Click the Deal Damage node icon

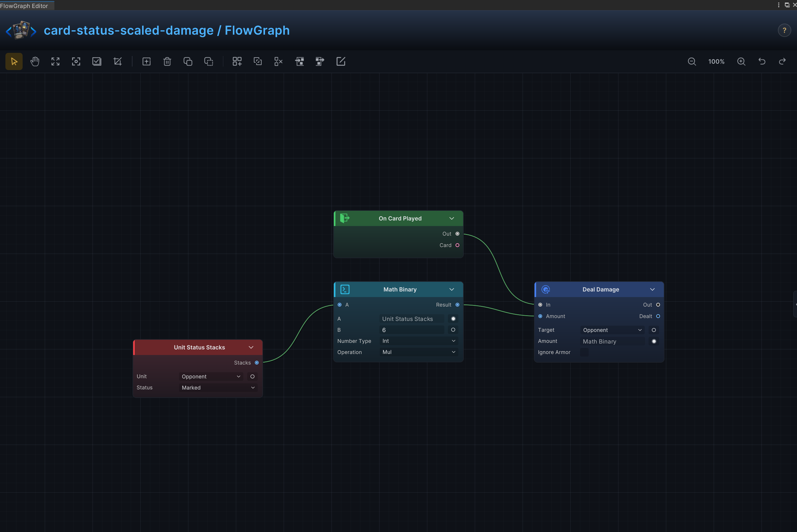pyautogui.click(x=545, y=289)
